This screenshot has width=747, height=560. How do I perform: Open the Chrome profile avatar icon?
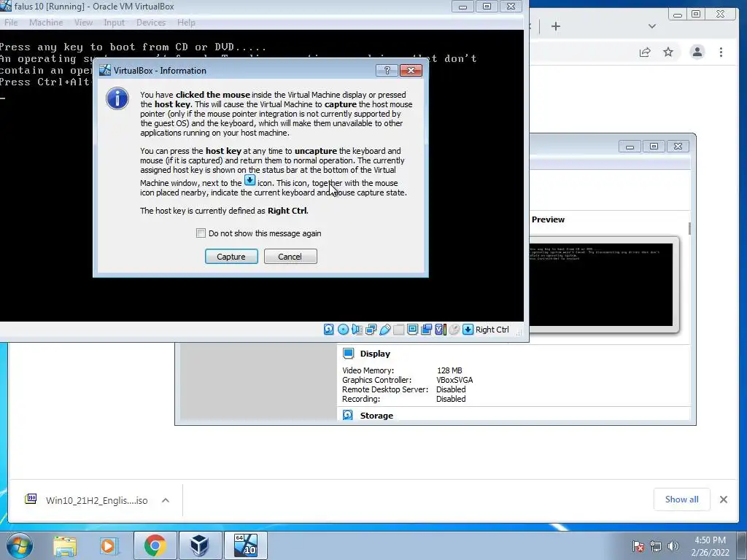(x=697, y=52)
